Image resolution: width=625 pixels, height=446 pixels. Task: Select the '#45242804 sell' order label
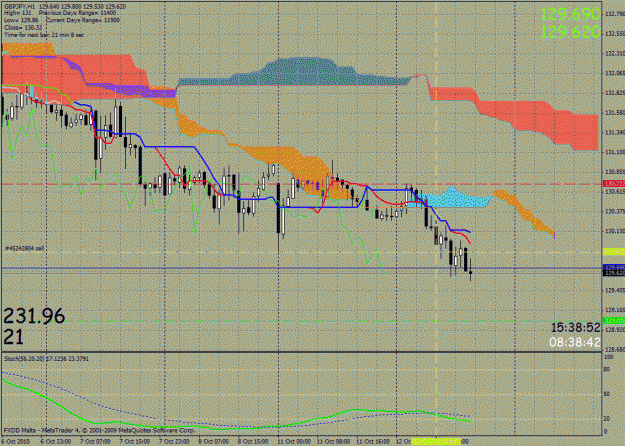click(24, 248)
